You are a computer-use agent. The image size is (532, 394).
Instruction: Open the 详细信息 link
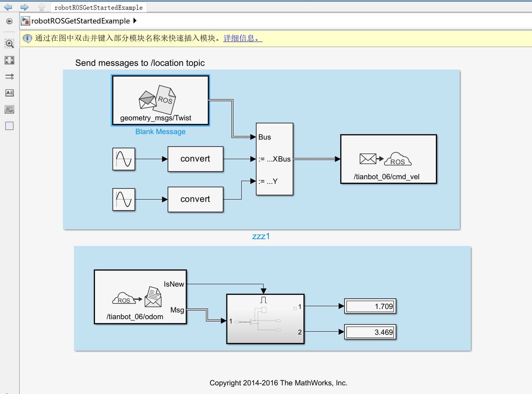pos(243,38)
